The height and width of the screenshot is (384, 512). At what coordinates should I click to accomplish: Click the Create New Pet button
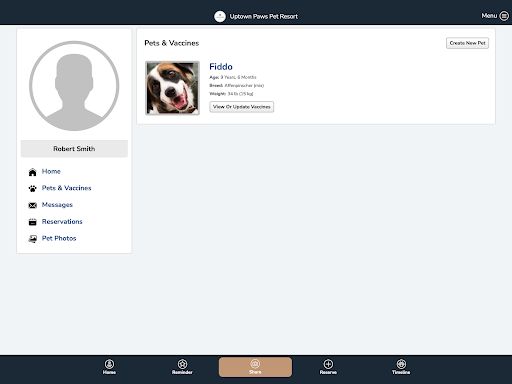467,43
